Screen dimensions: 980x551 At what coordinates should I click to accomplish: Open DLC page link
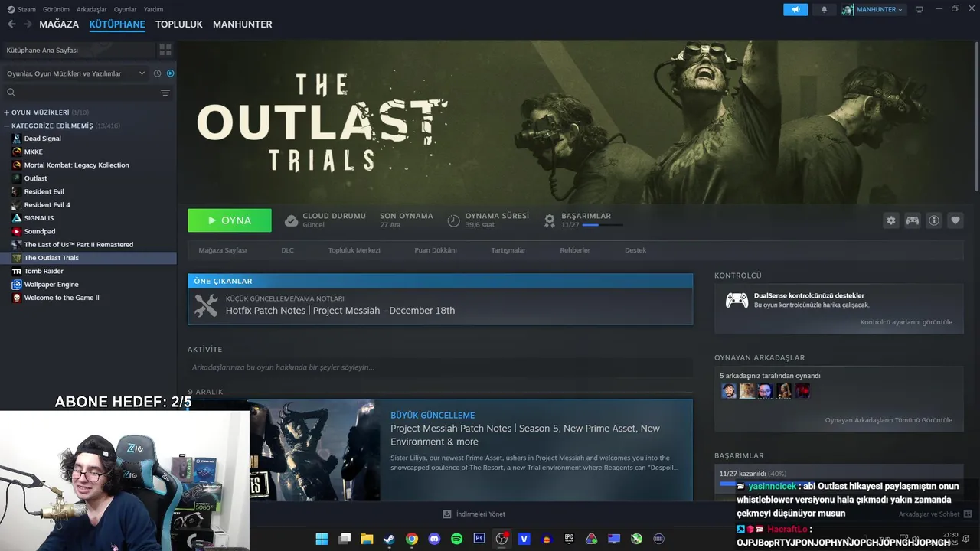coord(287,250)
